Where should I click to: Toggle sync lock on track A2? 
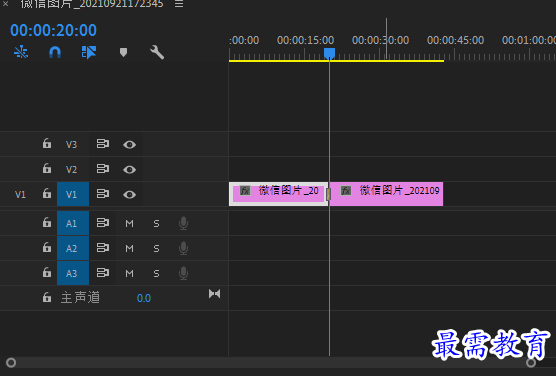(x=103, y=248)
